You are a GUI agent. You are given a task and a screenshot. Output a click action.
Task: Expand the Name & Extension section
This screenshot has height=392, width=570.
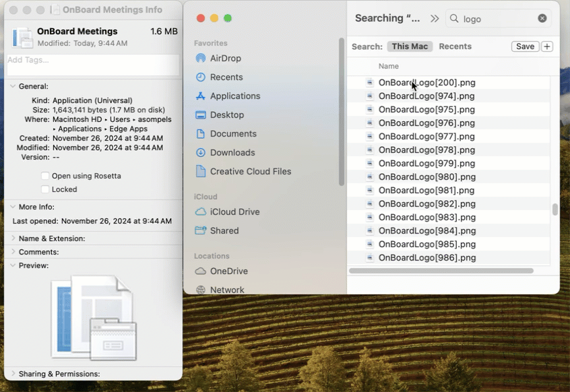point(13,238)
